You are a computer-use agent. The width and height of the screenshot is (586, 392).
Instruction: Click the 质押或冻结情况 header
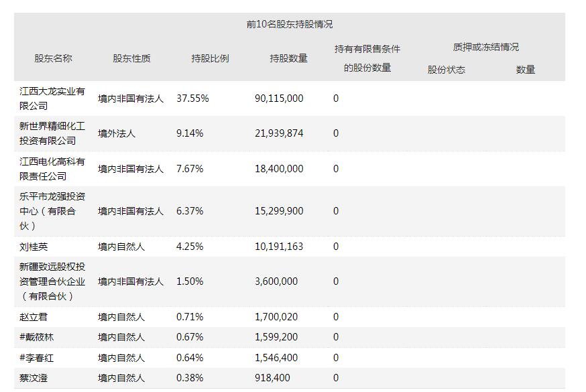pos(485,47)
